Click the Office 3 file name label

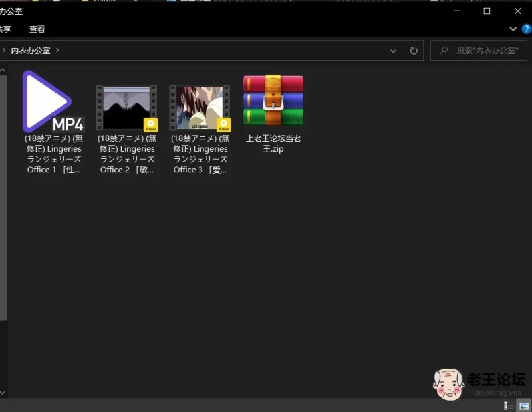[x=200, y=154]
